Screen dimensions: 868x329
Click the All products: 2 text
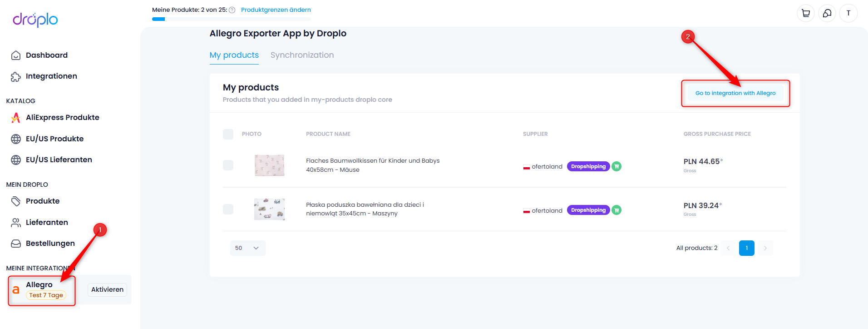(x=697, y=248)
